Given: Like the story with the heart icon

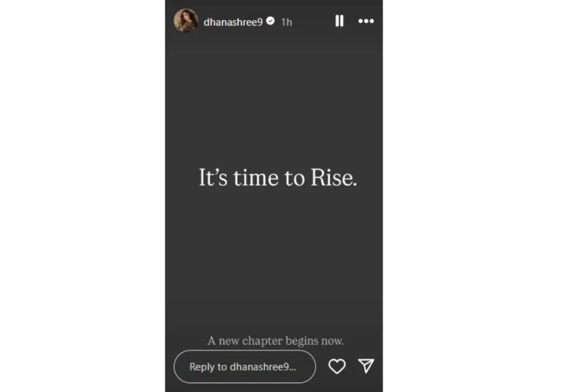Looking at the screenshot, I should click(x=336, y=366).
